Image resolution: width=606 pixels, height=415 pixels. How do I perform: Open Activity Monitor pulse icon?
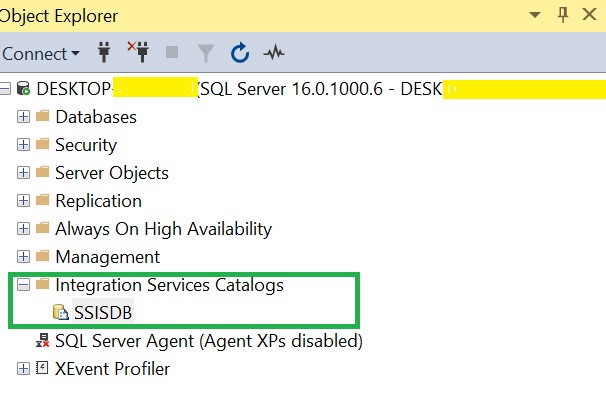tap(274, 52)
